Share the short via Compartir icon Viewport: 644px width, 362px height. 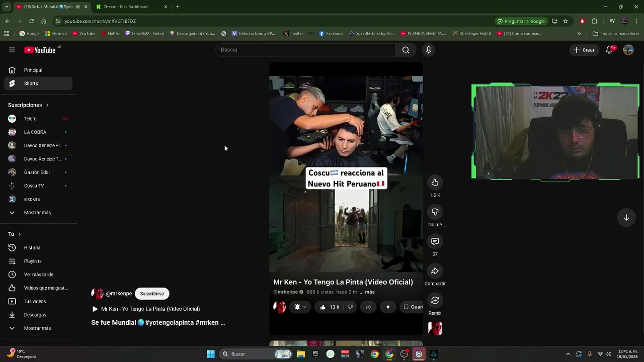click(x=435, y=271)
